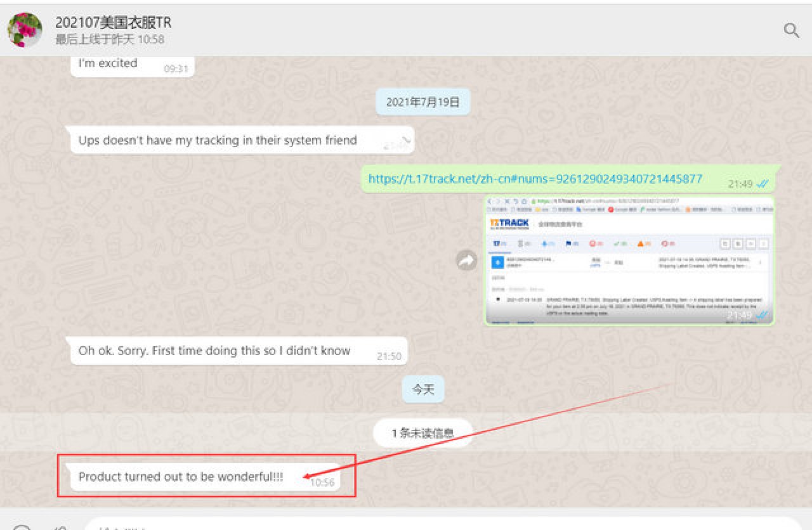Viewport: 812px width, 530px height.
Task: Click the attachment icon near the input box
Action: coord(60,526)
